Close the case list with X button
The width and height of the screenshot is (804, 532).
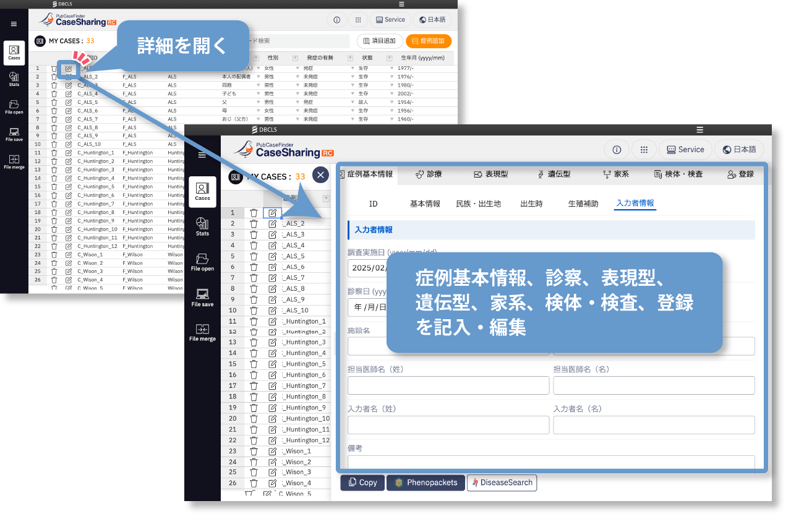320,176
